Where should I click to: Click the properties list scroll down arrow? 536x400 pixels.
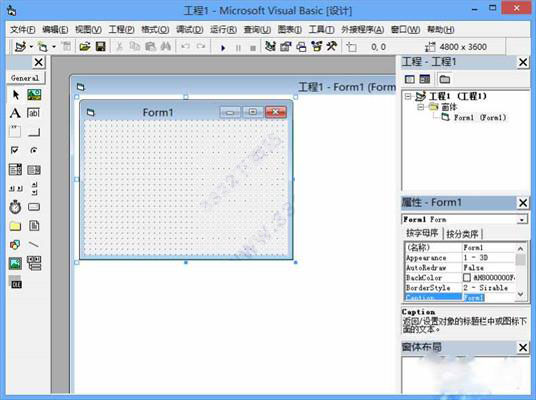click(520, 294)
